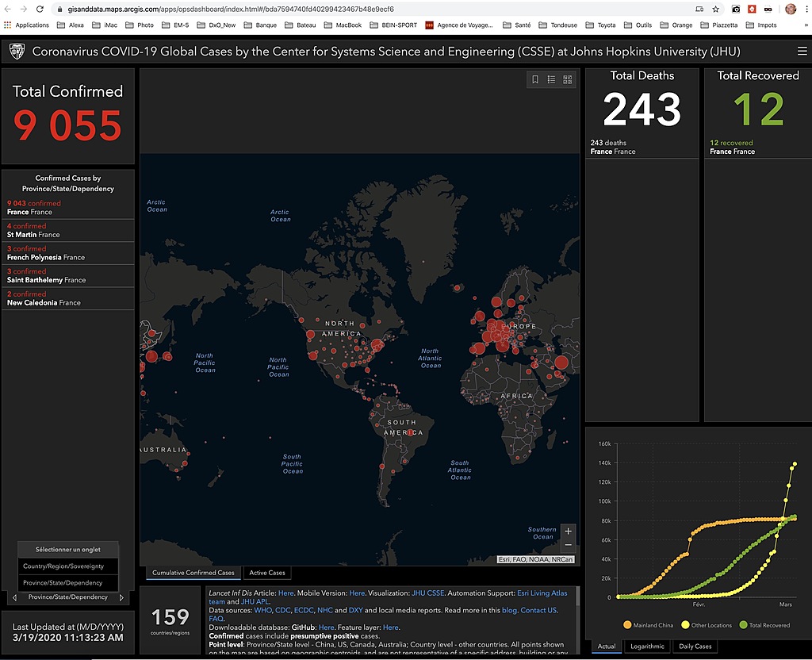Select the St Martin France row
Viewport: 812px width, 660px height.
click(68, 231)
